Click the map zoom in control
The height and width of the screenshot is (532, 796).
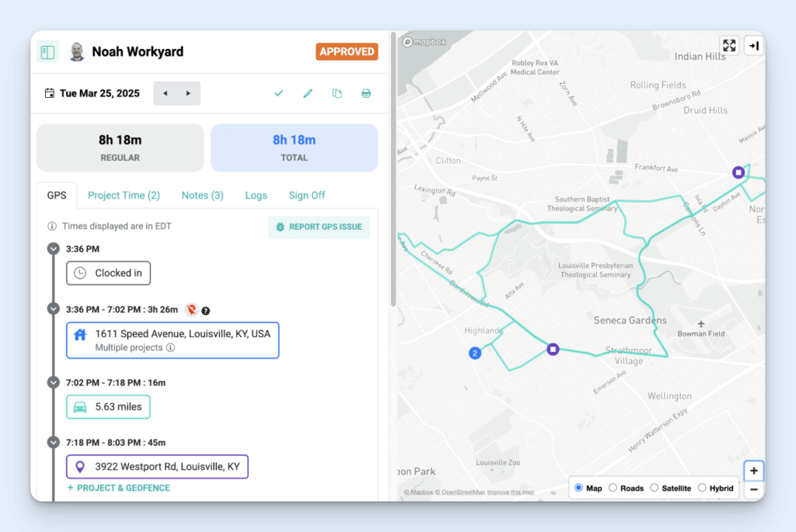753,471
